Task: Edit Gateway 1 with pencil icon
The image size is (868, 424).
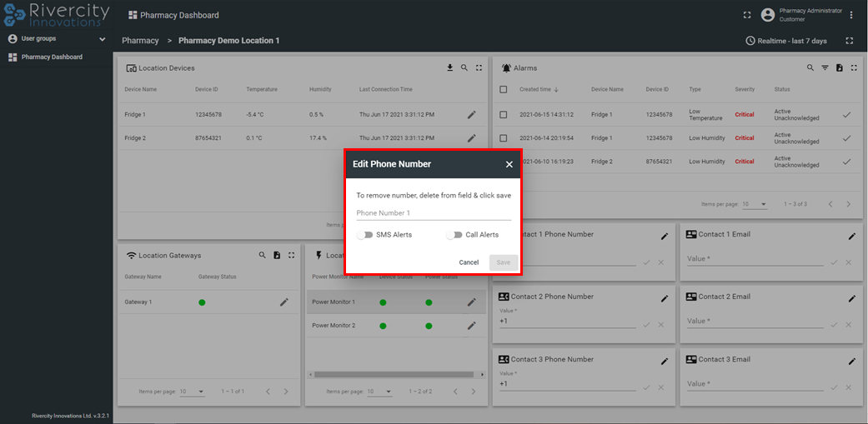Action: (283, 302)
